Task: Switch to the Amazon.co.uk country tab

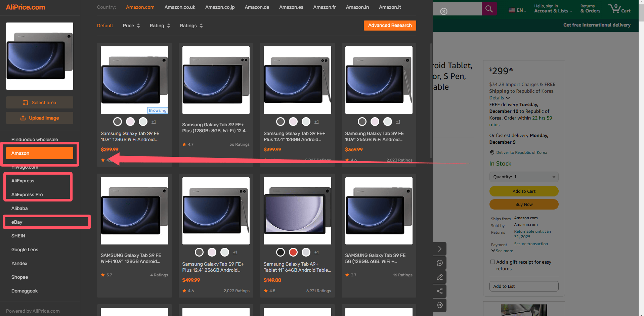Action: point(180,7)
